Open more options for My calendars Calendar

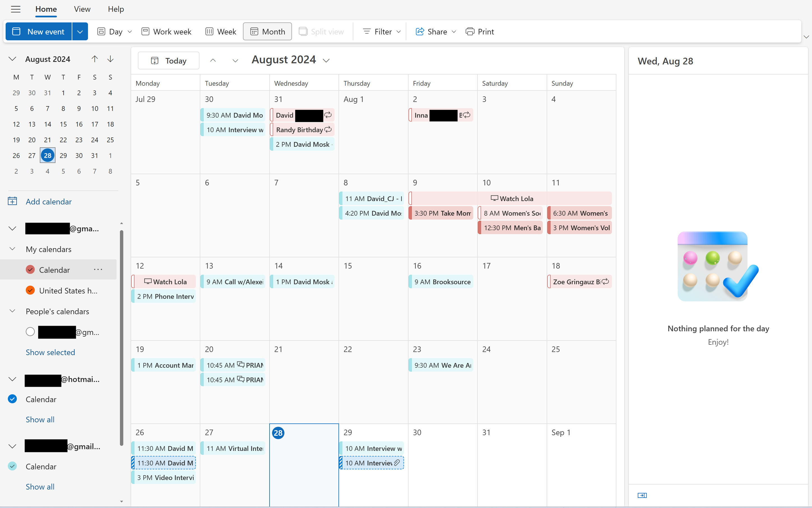tap(98, 270)
